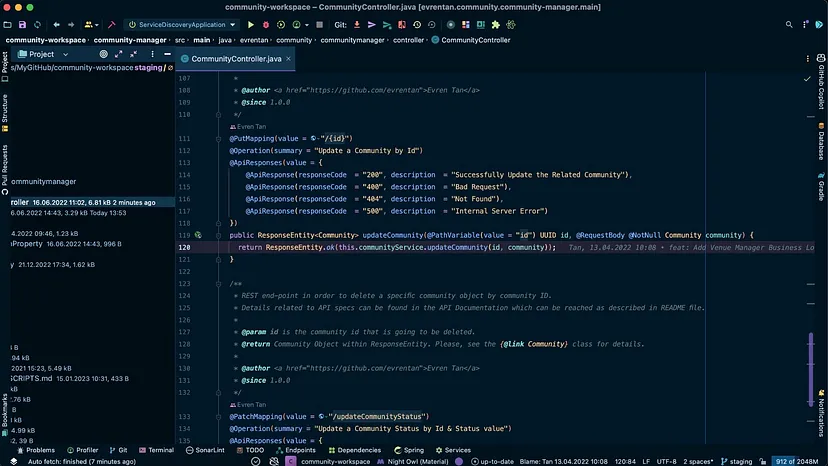Screen dimensions: 828x466
Task: Git update project orange arrow
Action: pos(357,25)
